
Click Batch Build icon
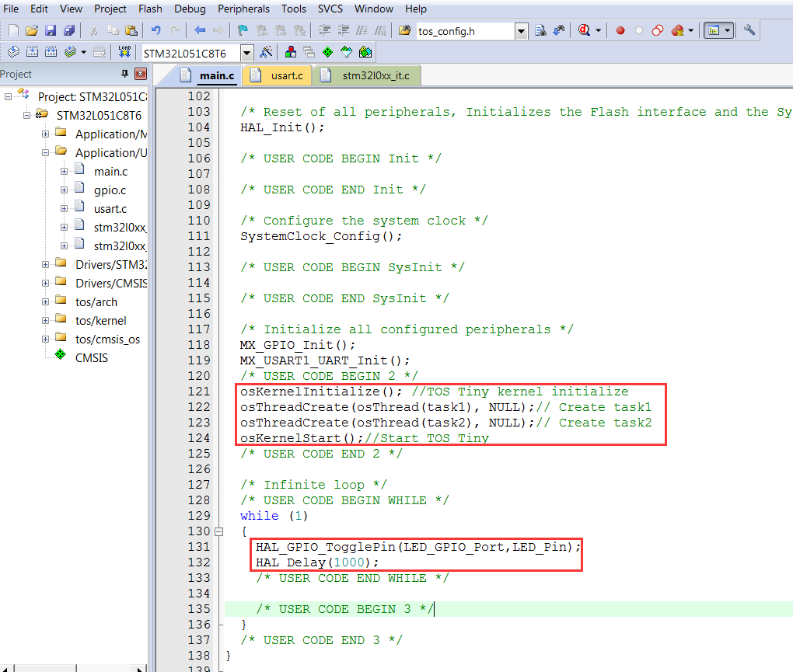70,51
